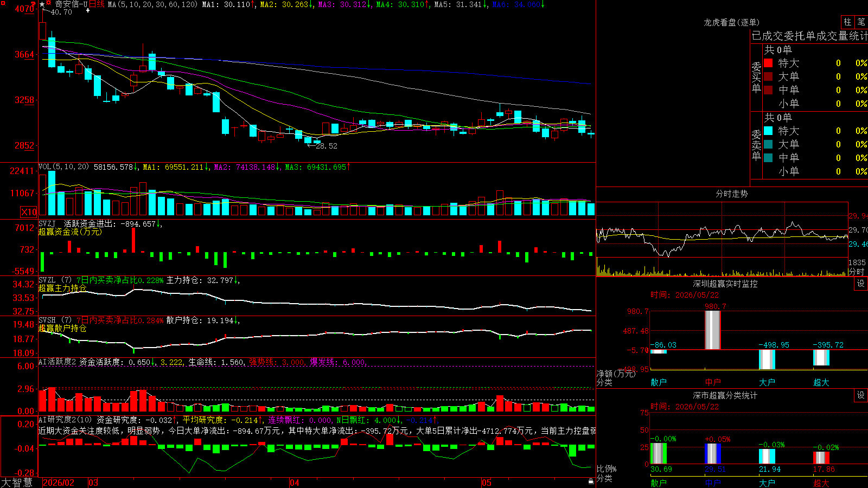868x488 pixels.
Task: Click the 已成交委托单成交量统计 heading
Action: click(x=809, y=36)
